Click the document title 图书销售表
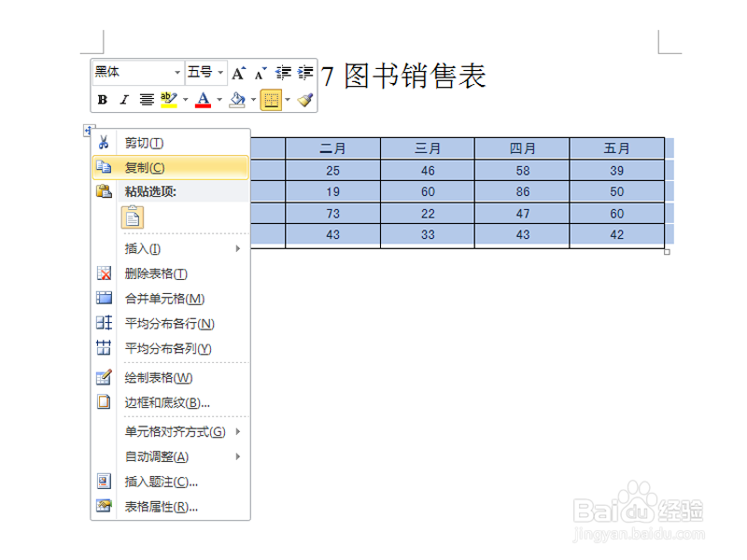This screenshot has height=560, width=747. 415,77
